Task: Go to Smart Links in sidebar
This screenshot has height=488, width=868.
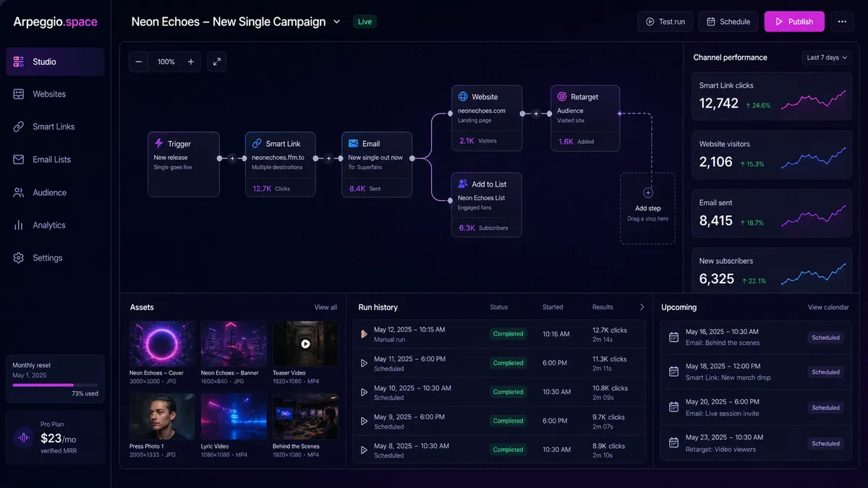Action: pos(55,127)
